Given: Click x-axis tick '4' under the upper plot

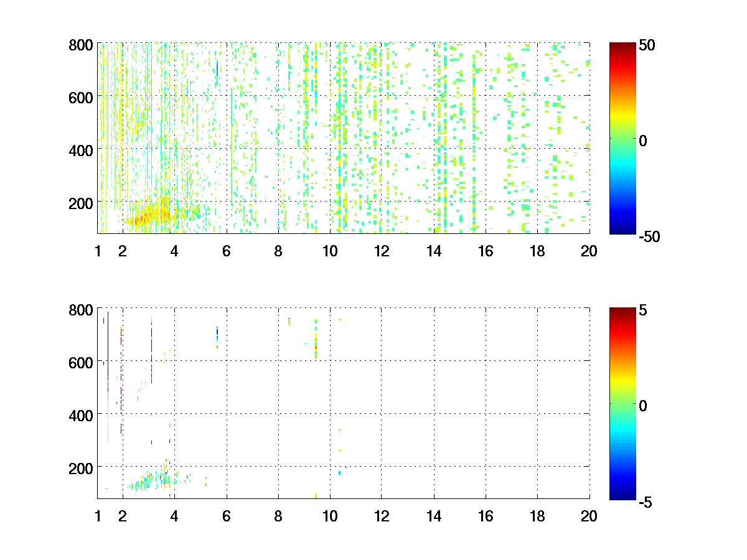Looking at the screenshot, I should tap(174, 251).
